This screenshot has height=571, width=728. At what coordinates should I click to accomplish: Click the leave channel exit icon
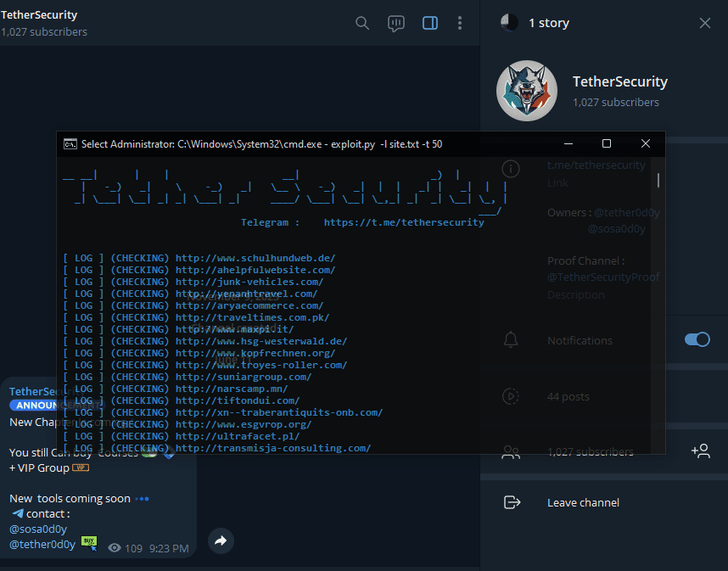point(512,502)
